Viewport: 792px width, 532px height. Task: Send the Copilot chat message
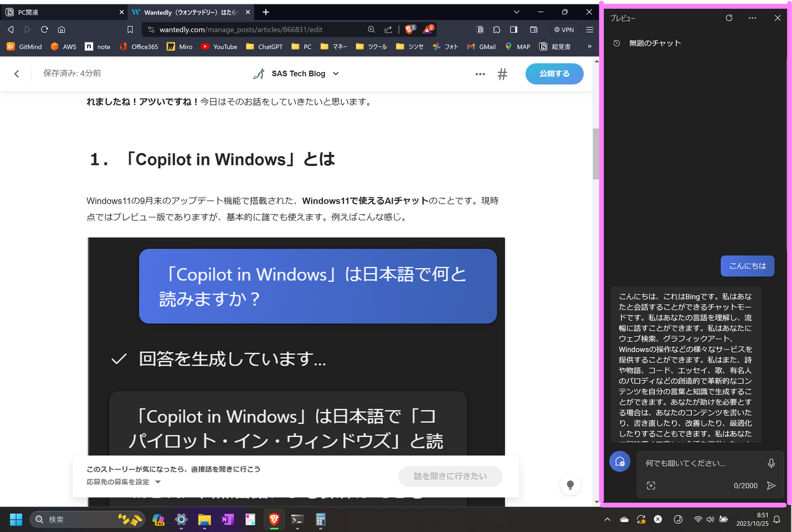pyautogui.click(x=771, y=486)
